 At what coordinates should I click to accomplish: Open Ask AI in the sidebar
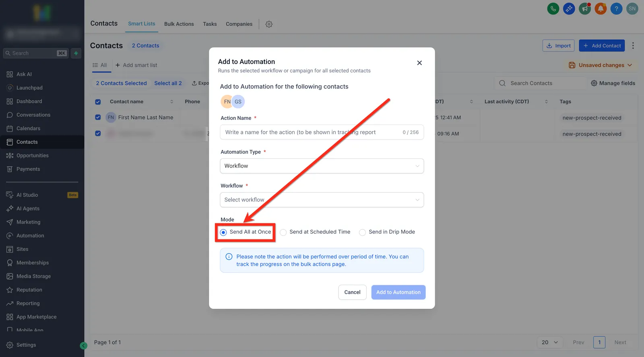click(x=24, y=74)
